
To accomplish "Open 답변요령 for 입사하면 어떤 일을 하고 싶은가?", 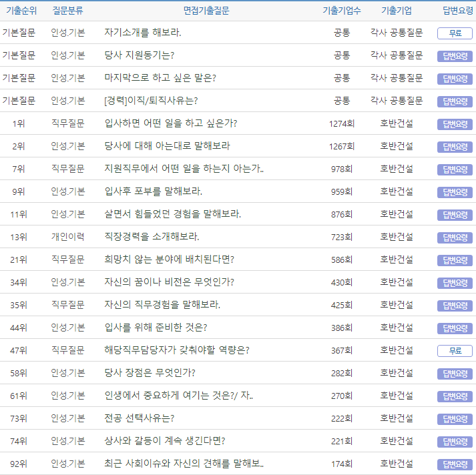I will 455,124.
